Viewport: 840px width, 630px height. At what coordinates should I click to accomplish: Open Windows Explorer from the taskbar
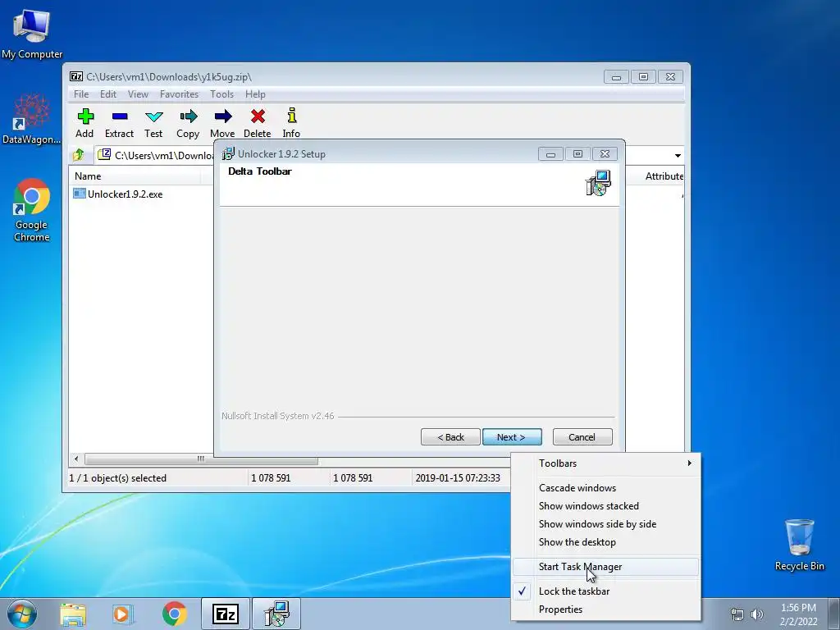pos(73,614)
